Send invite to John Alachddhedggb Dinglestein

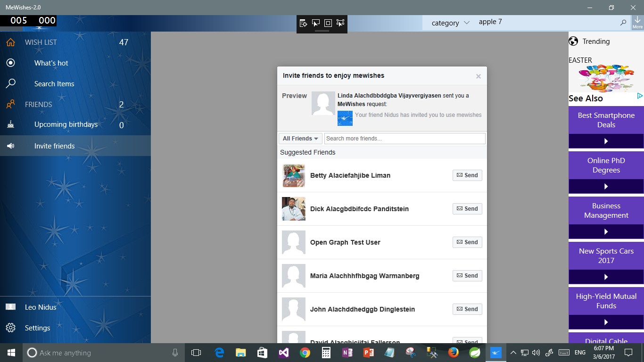coord(467,309)
